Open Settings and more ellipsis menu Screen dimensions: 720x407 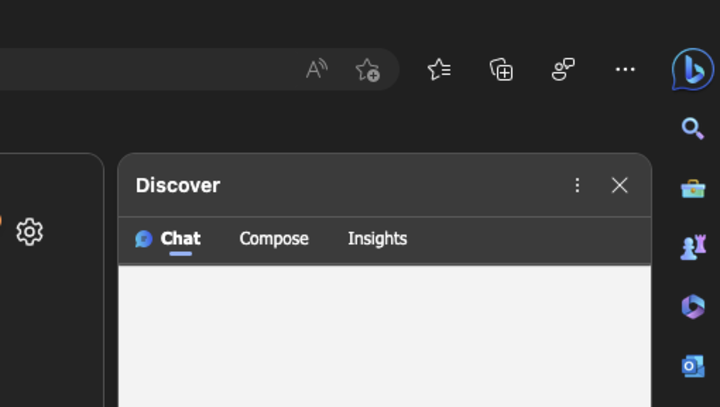(x=625, y=69)
